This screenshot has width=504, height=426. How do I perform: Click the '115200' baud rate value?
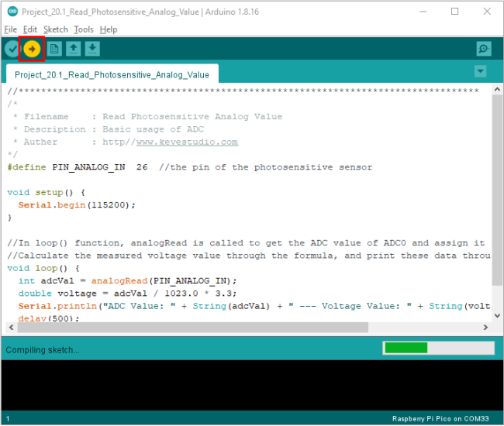[108, 205]
